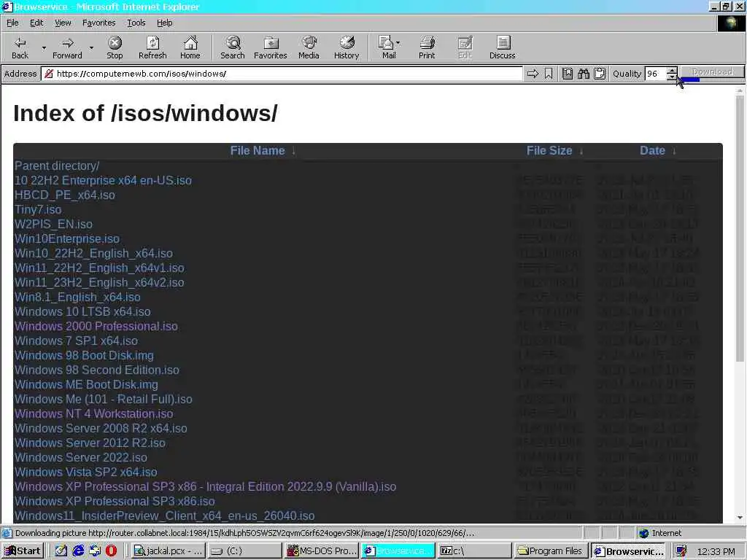Expand the Mail button dropdown arrow
747x560 pixels.
398,43
